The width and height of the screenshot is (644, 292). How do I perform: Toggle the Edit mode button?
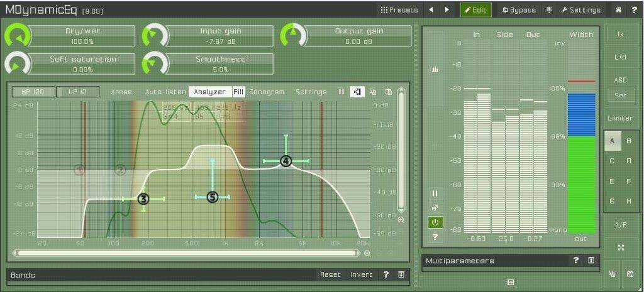click(x=475, y=10)
